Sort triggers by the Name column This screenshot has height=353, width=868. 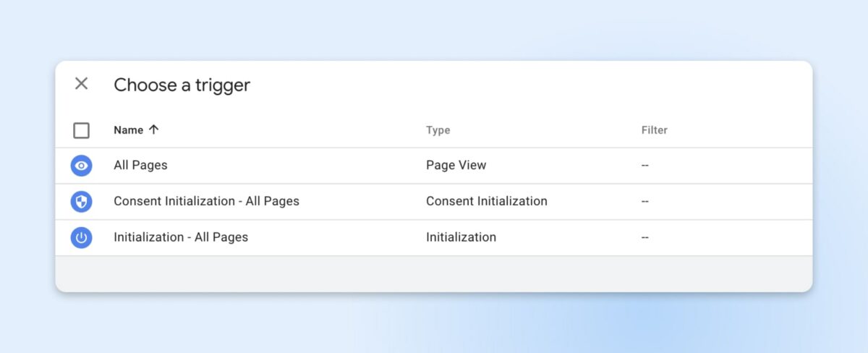[129, 130]
